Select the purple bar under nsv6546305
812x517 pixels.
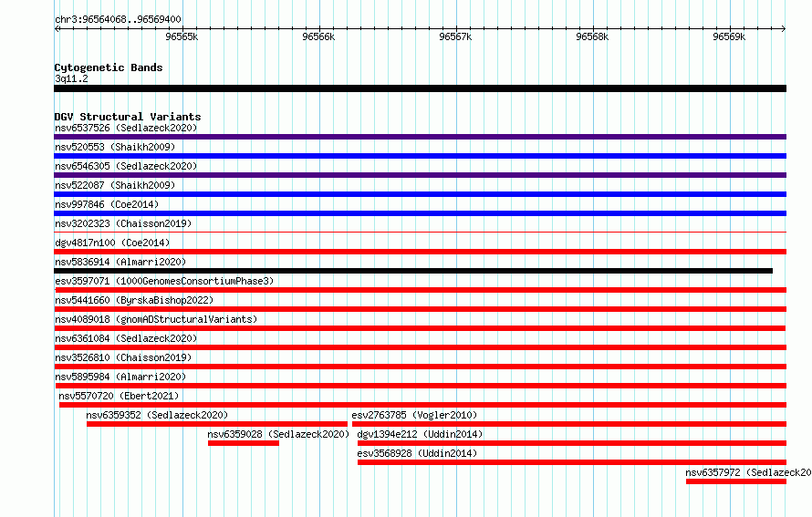420,175
